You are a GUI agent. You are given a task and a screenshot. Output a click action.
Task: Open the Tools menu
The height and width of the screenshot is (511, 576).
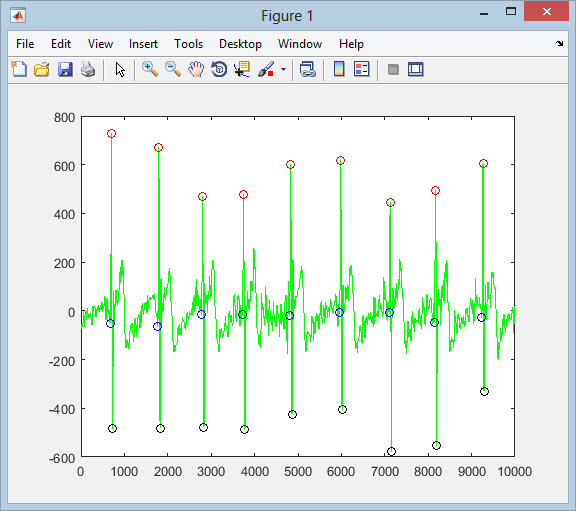(x=188, y=44)
